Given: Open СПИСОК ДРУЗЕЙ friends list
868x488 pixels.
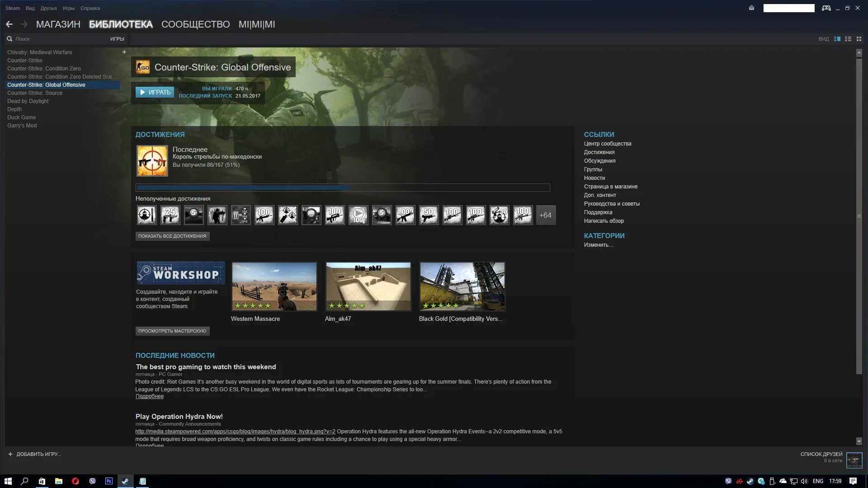Looking at the screenshot, I should (x=821, y=454).
